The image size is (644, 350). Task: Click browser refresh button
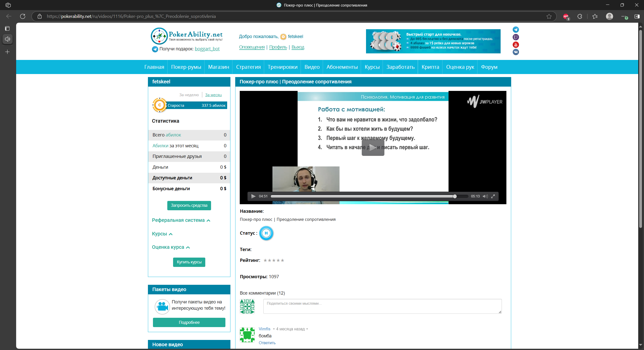(23, 16)
